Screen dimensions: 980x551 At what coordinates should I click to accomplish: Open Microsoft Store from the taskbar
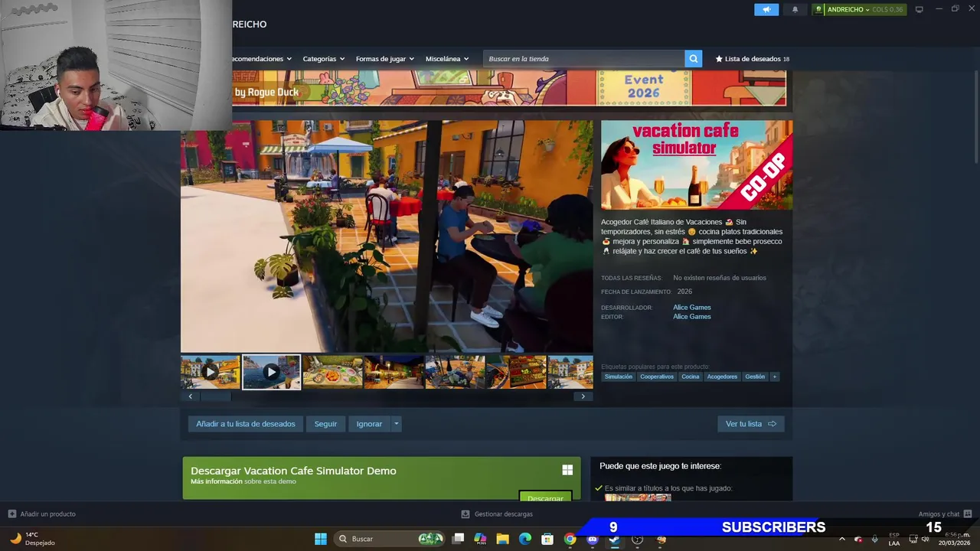tap(547, 539)
